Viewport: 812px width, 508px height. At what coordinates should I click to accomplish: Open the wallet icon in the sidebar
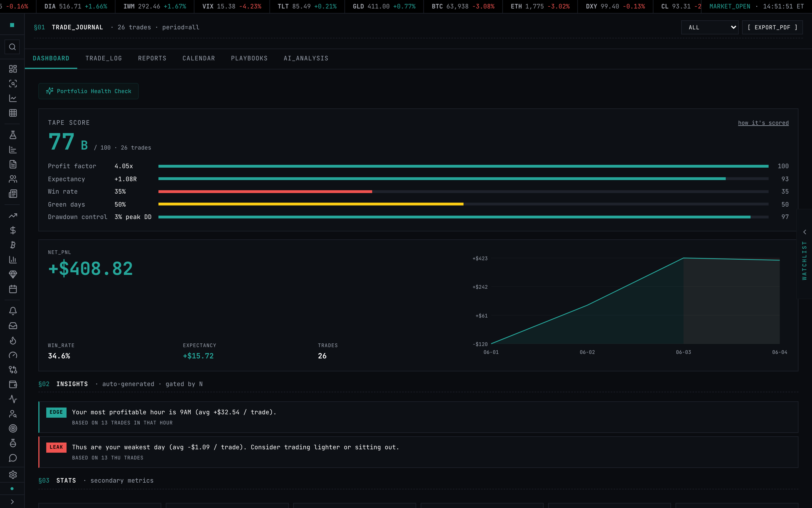(x=13, y=384)
